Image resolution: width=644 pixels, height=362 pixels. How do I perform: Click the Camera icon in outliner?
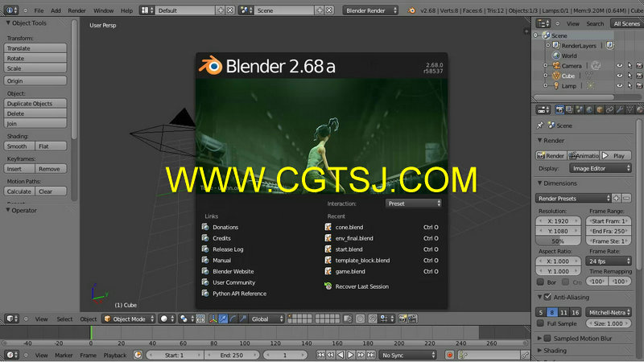[x=556, y=66]
